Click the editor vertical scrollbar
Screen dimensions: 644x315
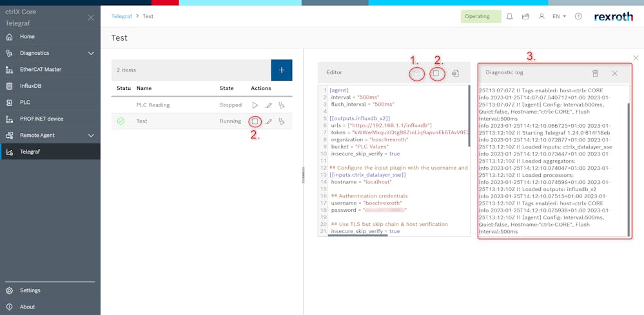click(469, 116)
